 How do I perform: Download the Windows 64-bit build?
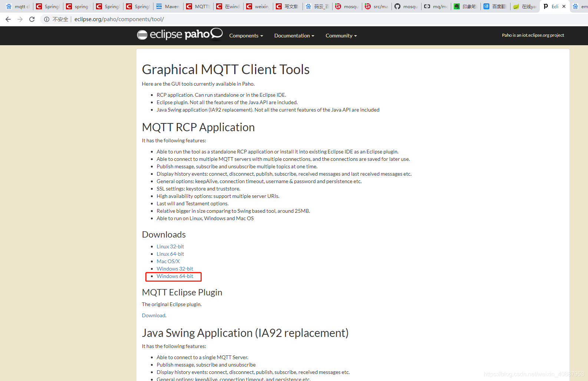pyautogui.click(x=175, y=276)
